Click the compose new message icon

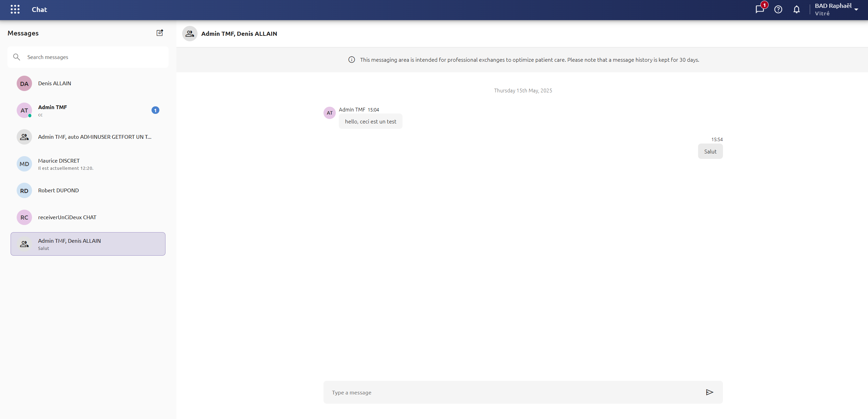pos(160,33)
